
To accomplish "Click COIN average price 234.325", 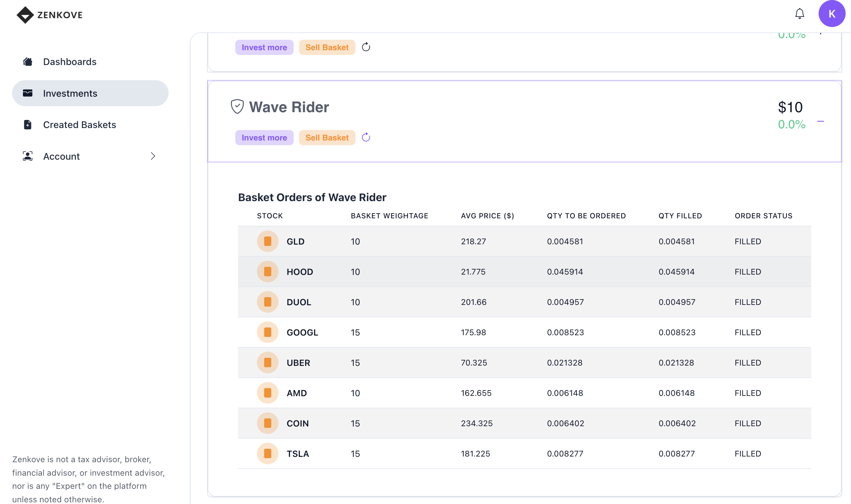I will 476,423.
